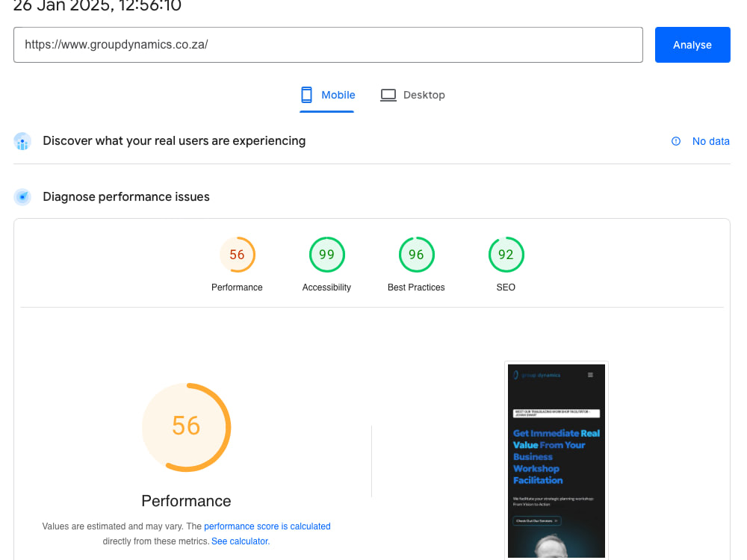Click the real users experience icon
The image size is (747, 560).
coord(22,141)
